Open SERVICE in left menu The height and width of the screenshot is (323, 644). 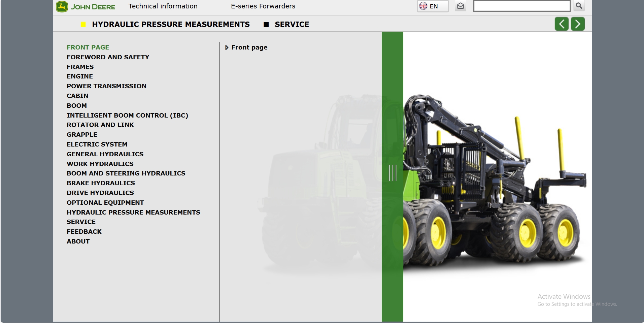click(81, 222)
